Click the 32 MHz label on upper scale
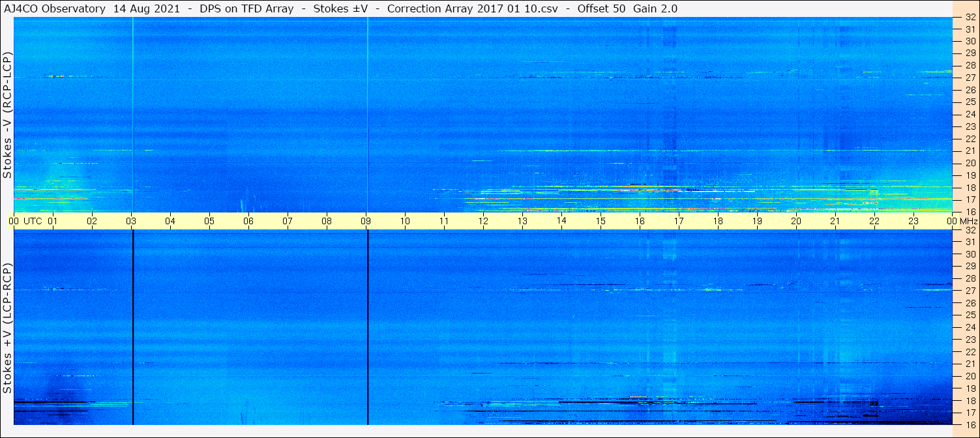The image size is (980, 438). (x=970, y=18)
